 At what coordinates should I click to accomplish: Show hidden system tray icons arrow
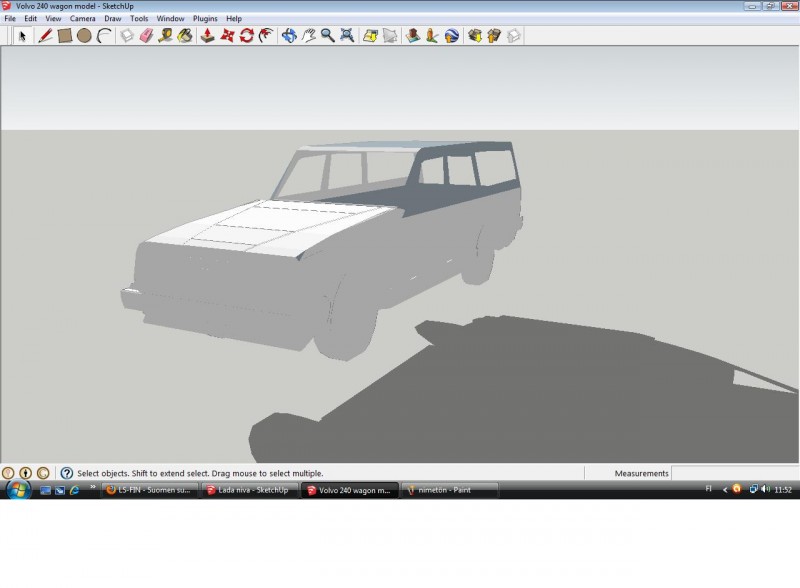724,489
